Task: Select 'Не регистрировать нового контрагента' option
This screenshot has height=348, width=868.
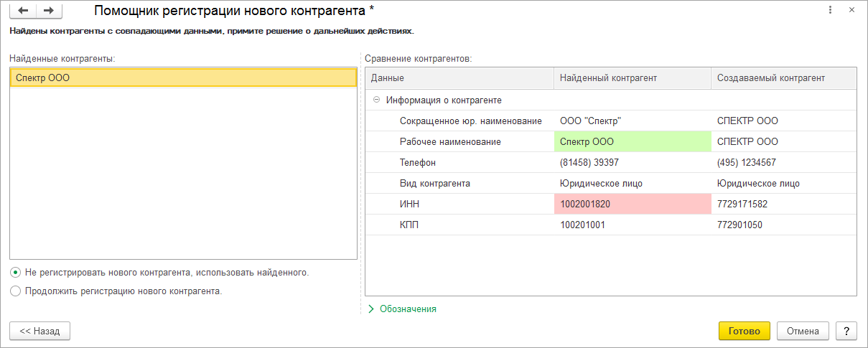Action: tap(16, 273)
